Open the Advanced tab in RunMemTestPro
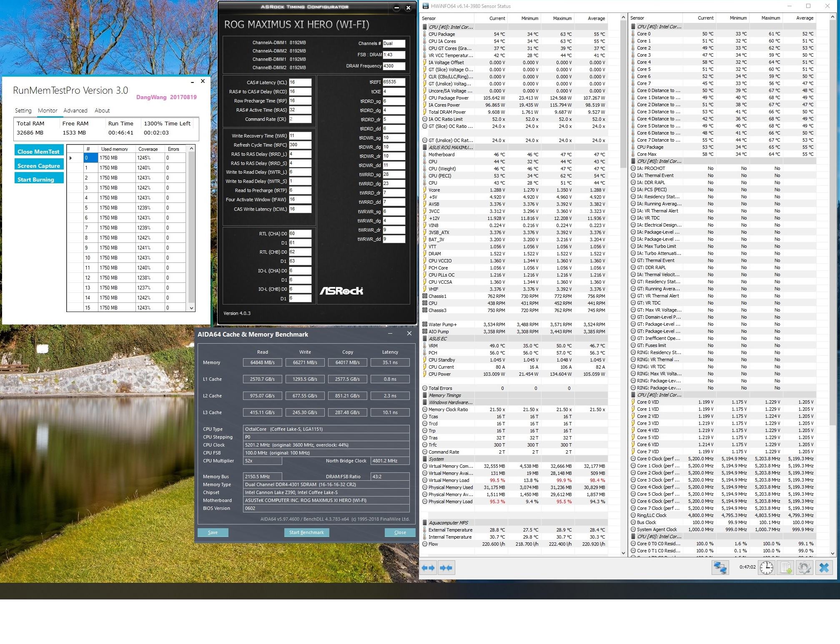This screenshot has height=644, width=840. tap(75, 110)
